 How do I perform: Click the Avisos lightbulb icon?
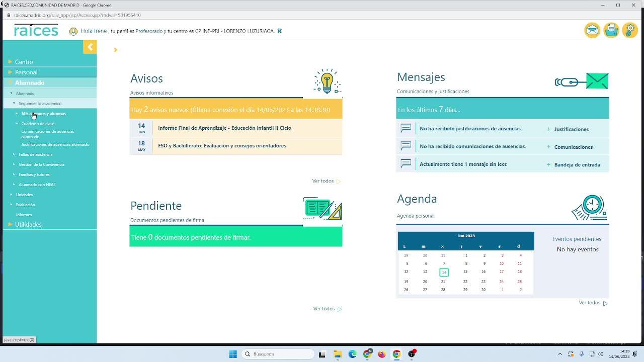tap(327, 81)
